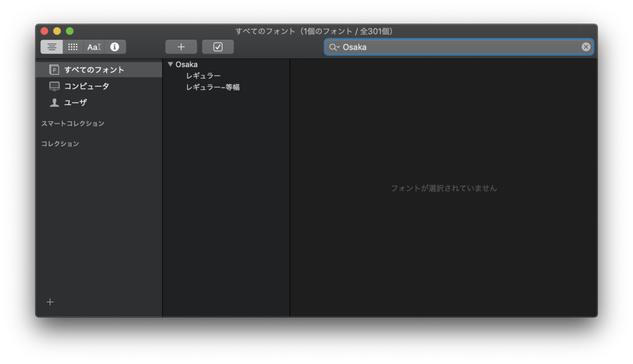Switch to the sample list view

(51, 46)
